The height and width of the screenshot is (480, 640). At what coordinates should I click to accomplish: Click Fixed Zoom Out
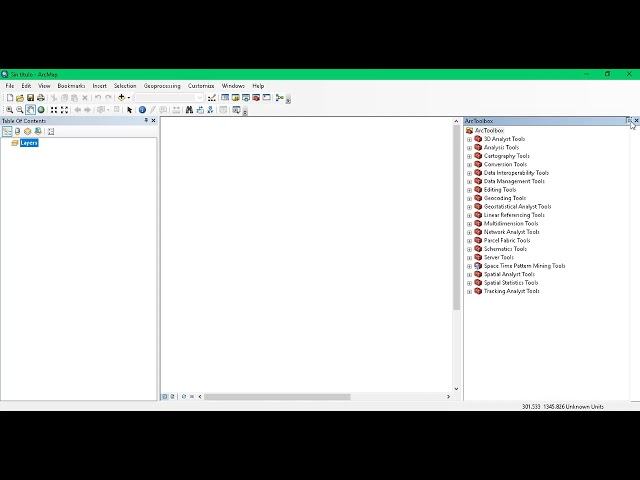[x=64, y=110]
